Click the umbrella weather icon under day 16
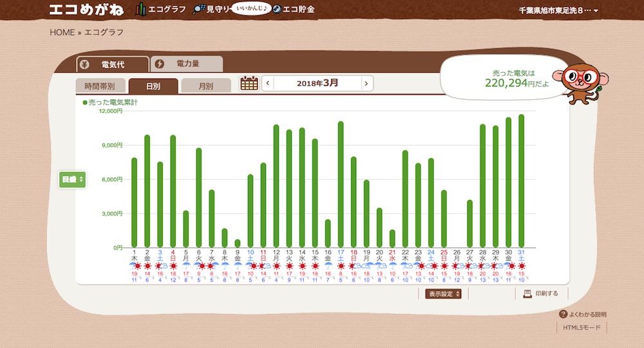Image resolution: width=644 pixels, height=348 pixels. click(328, 266)
